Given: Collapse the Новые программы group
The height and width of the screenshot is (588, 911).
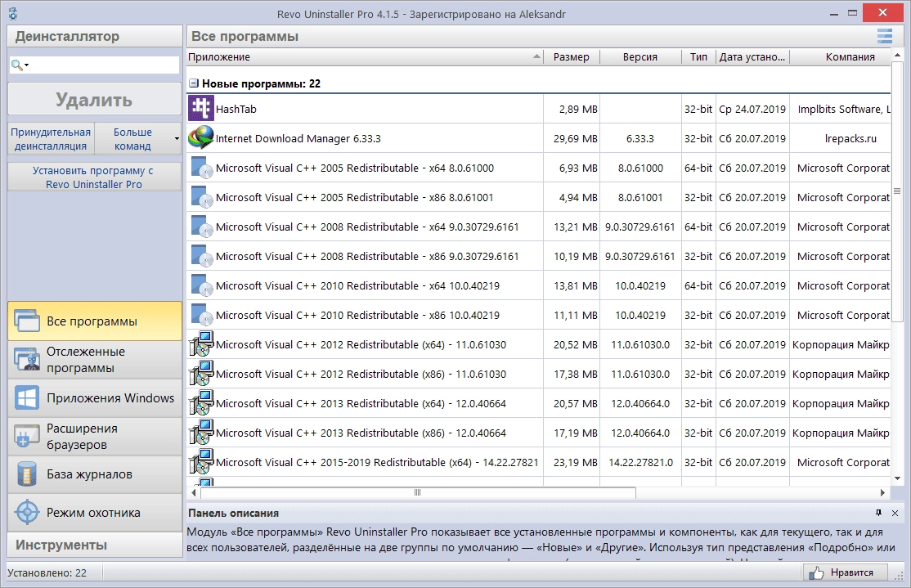Looking at the screenshot, I should pos(194,83).
